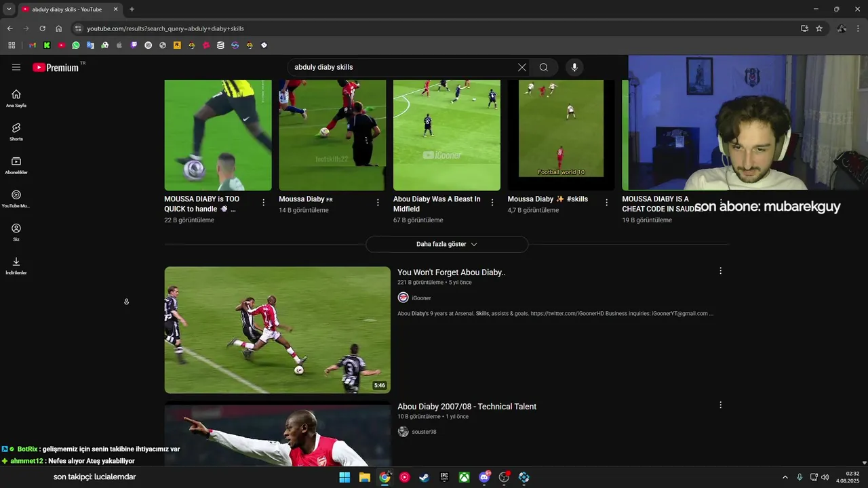This screenshot has height=488, width=868.
Task: Open Abonelikler in the sidebar
Action: (x=16, y=165)
